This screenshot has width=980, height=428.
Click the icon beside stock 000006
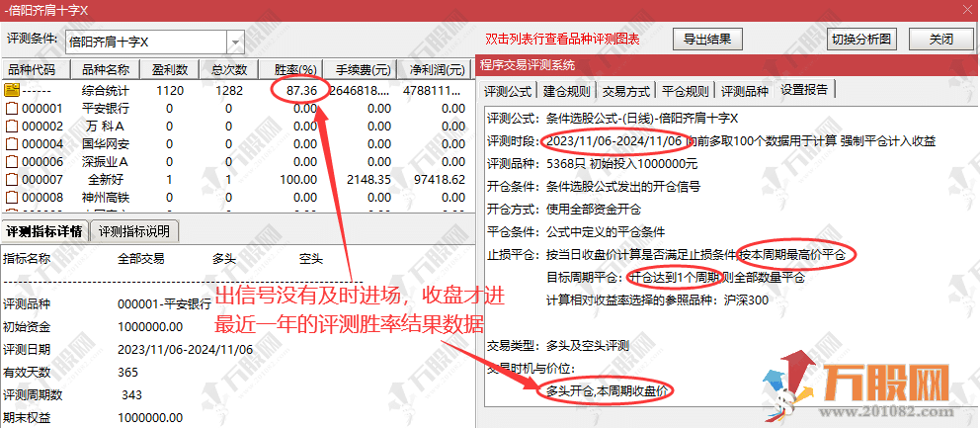pos(13,161)
